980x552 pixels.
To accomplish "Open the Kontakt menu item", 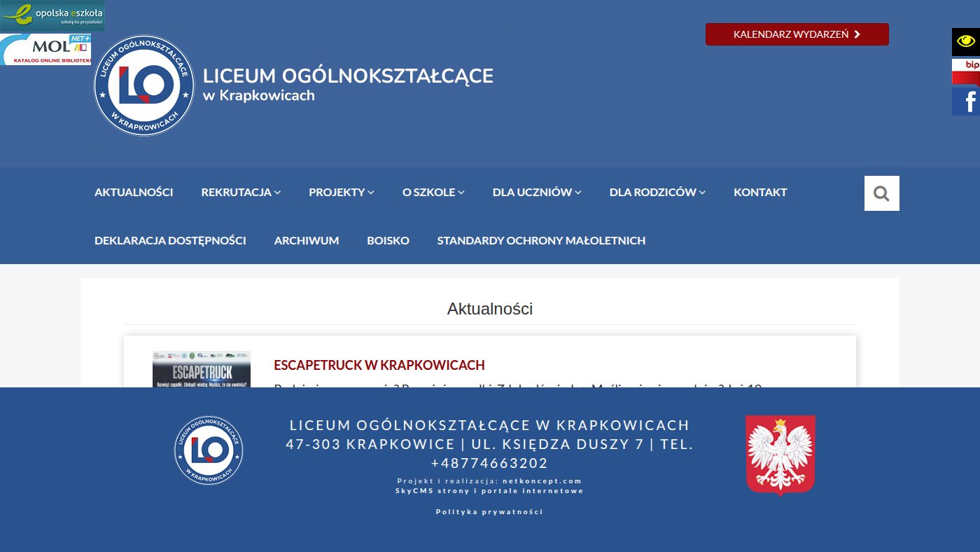I will (760, 192).
